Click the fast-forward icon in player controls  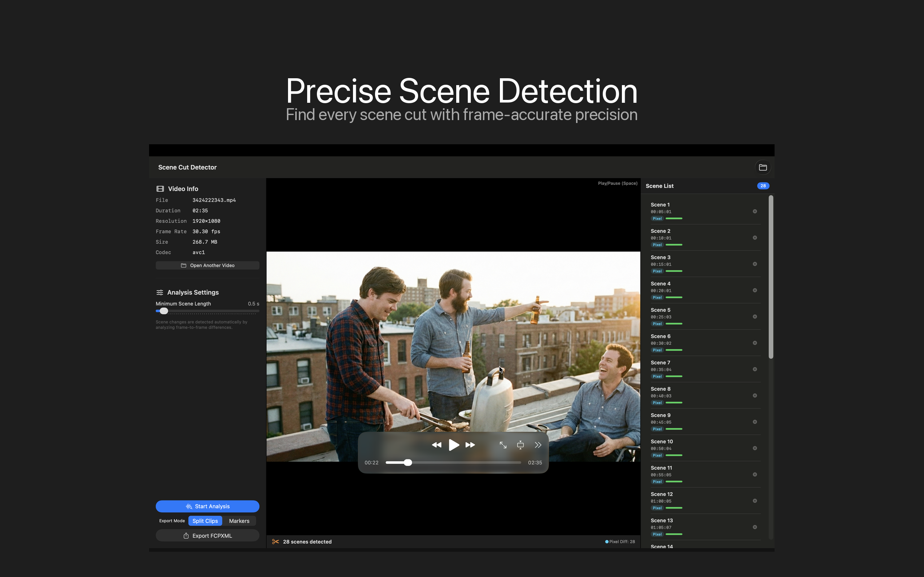[470, 445]
